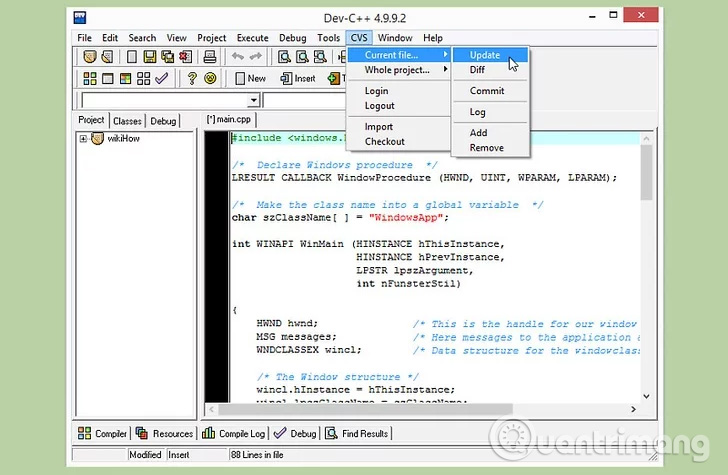Open the Compile Log bottom tab
This screenshot has width=728, height=475.
click(234, 434)
